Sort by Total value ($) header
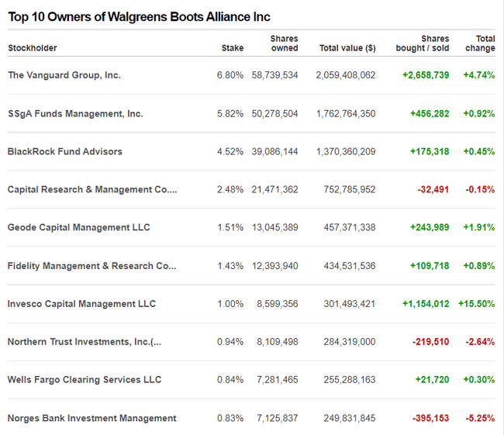 tap(347, 48)
